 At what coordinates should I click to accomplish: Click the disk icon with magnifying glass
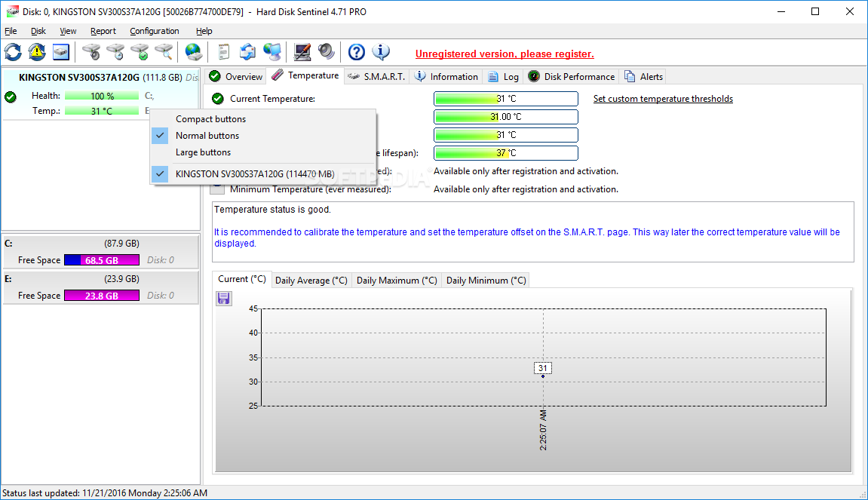click(x=164, y=53)
